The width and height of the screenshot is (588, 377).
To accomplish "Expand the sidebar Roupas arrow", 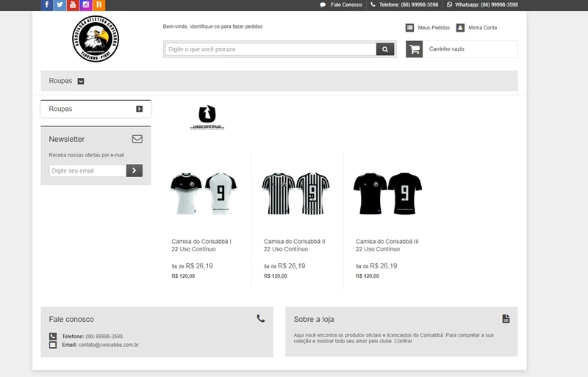I will 139,109.
